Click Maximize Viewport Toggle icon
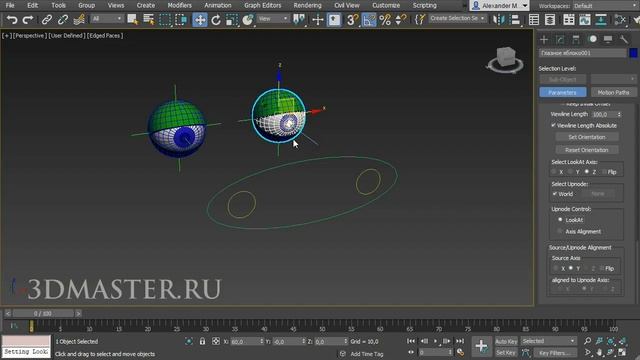 coord(622,352)
